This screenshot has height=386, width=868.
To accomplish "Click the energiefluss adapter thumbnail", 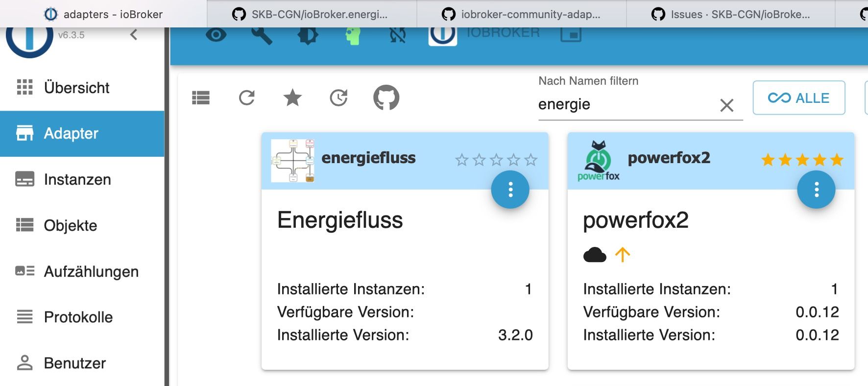I will [293, 161].
